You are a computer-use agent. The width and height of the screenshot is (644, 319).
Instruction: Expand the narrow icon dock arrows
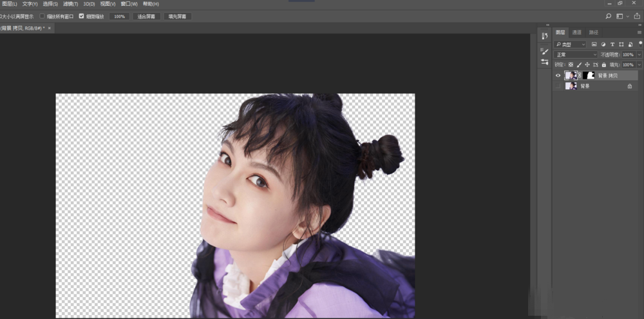(x=547, y=25)
